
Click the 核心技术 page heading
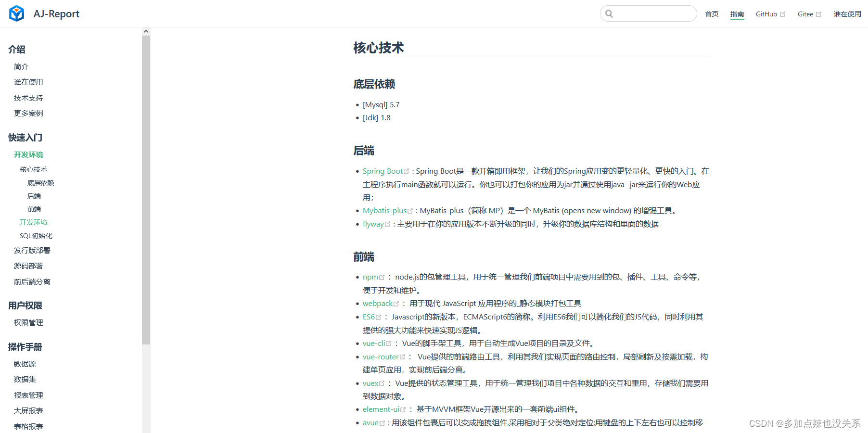coord(379,48)
